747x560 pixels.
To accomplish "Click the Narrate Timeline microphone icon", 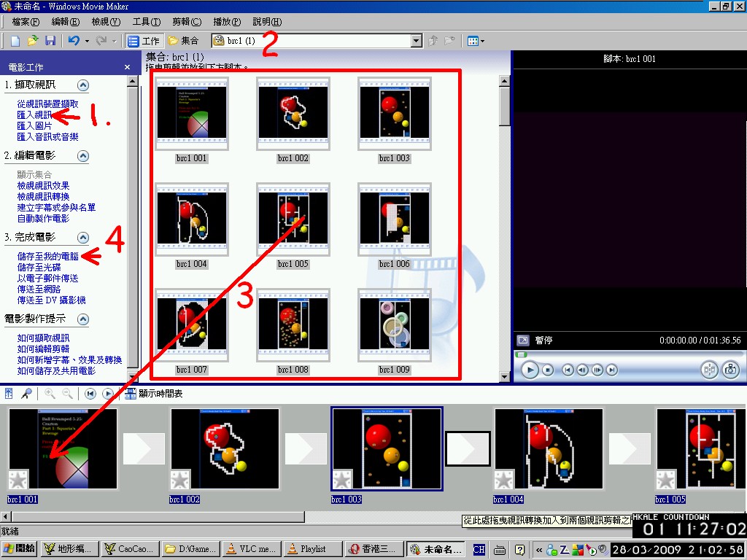I will click(26, 394).
